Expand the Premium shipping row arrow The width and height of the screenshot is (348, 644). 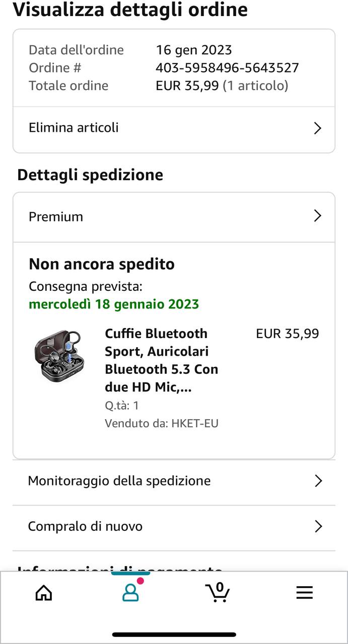tap(317, 216)
